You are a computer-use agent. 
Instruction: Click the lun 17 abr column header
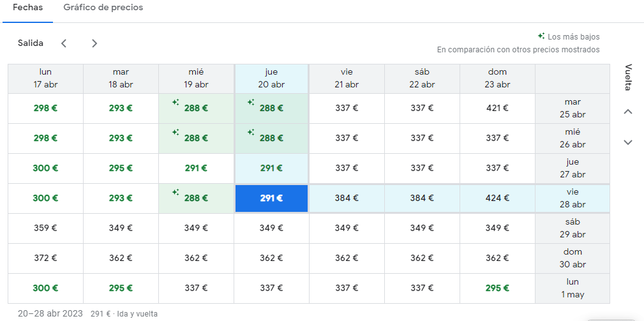click(x=45, y=78)
